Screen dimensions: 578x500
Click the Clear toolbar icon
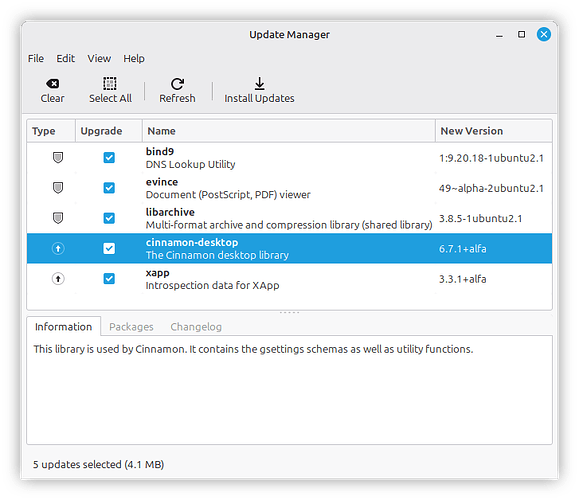[52, 84]
